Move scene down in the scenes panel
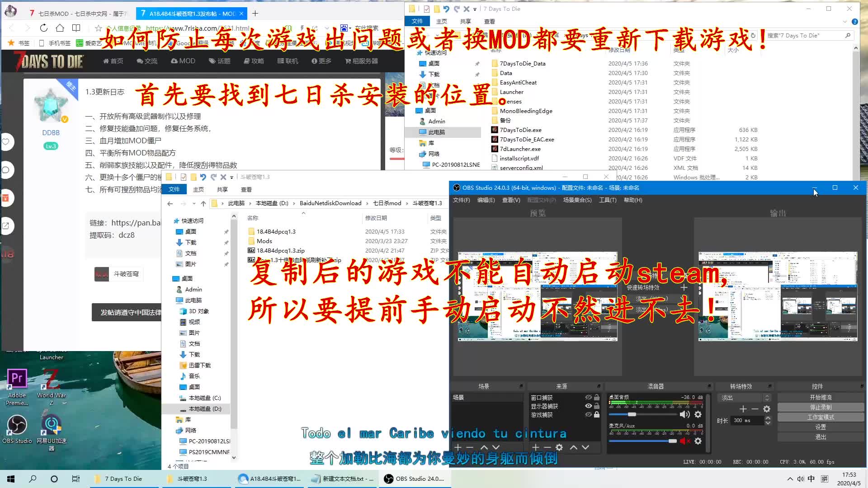868x488 pixels. (496, 447)
